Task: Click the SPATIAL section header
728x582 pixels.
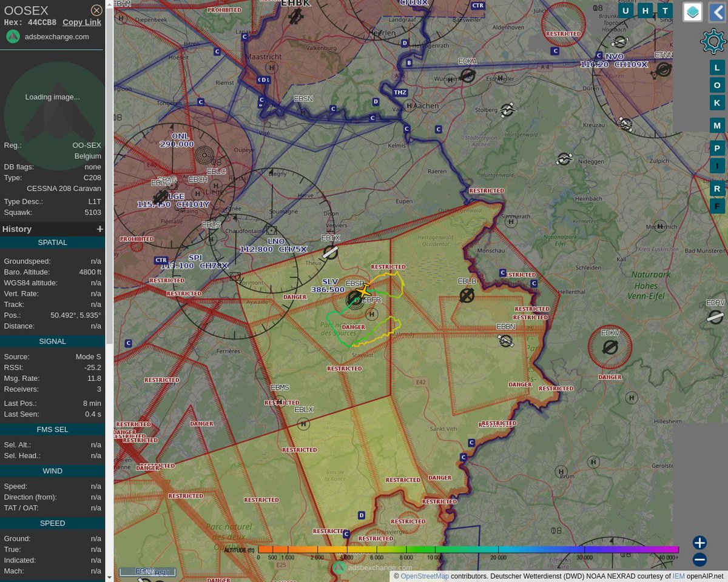Action: [x=52, y=242]
